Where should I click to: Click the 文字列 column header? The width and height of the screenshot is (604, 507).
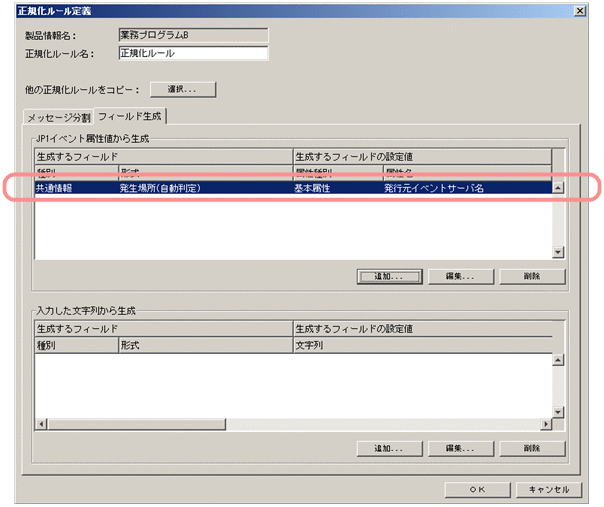pos(423,345)
